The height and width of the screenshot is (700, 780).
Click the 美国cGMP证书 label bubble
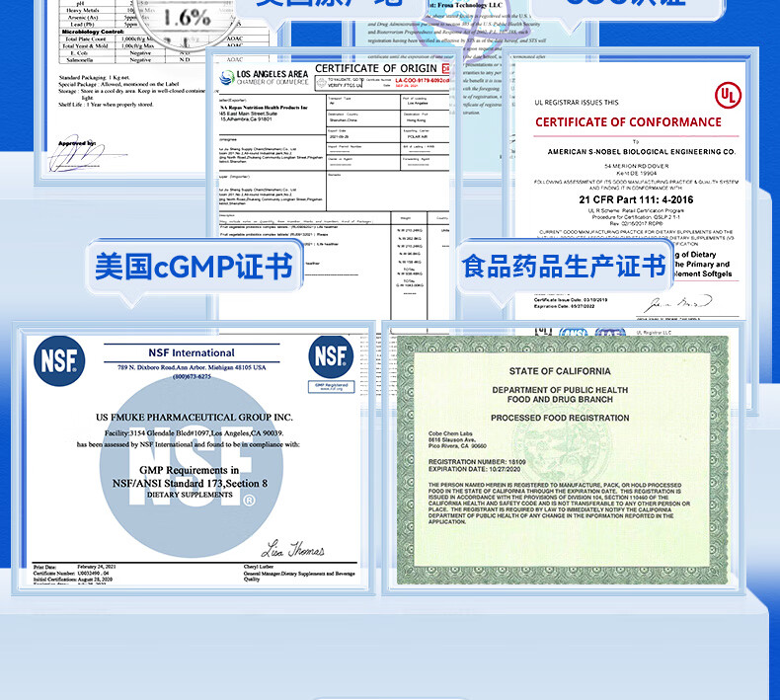[x=194, y=267]
